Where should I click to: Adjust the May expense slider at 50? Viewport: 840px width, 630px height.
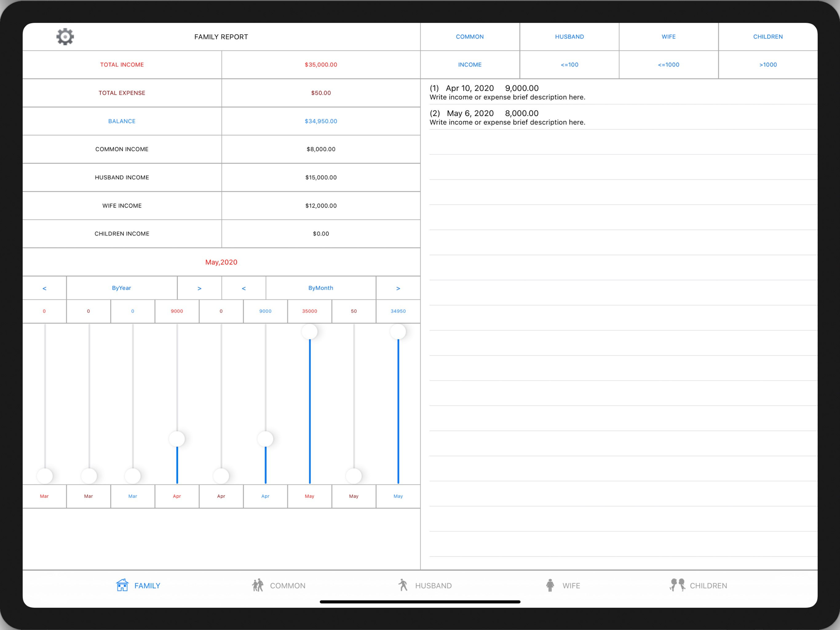(x=354, y=476)
